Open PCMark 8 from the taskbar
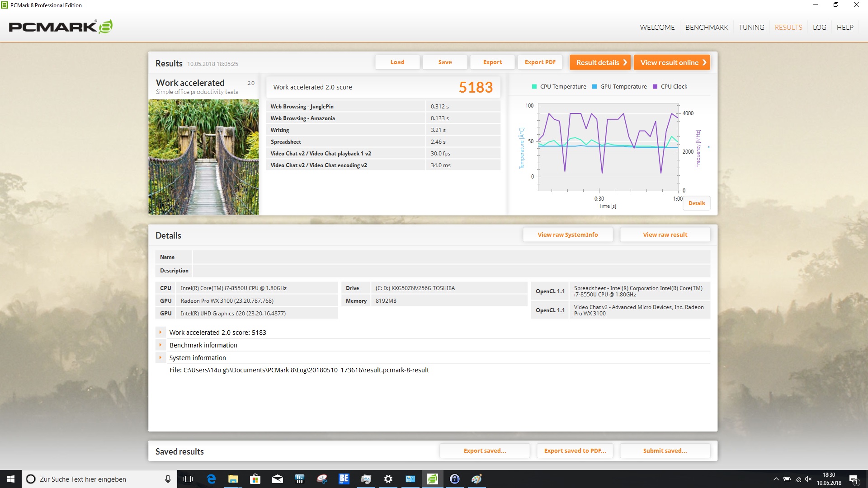868x488 pixels. point(433,479)
